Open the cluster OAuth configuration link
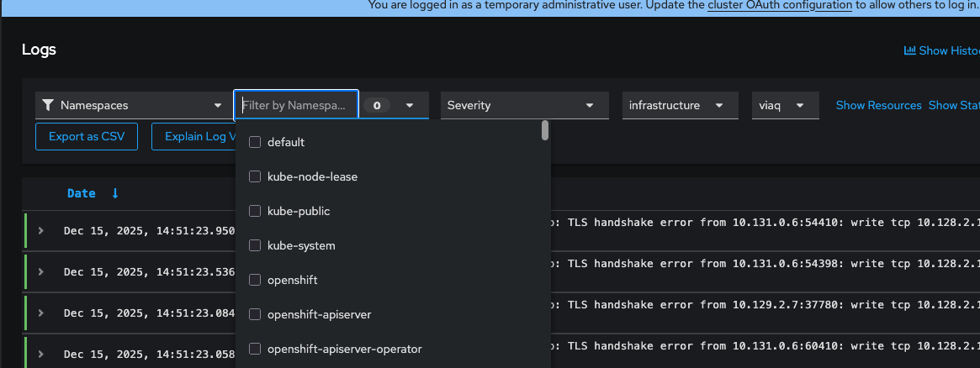The width and height of the screenshot is (980, 368). tap(780, 5)
